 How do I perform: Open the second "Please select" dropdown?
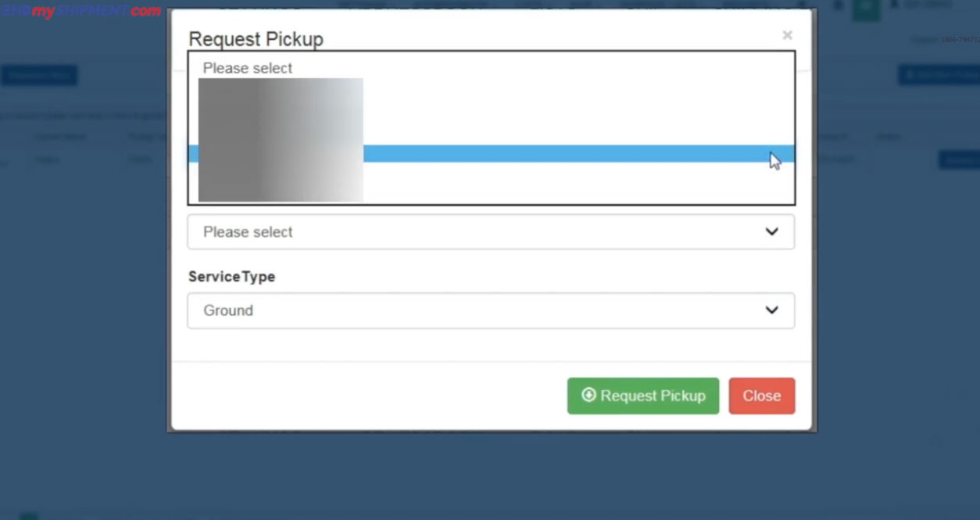click(491, 232)
